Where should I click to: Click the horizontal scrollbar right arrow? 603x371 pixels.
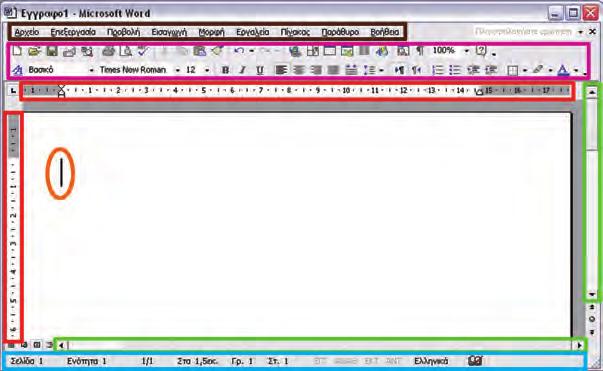[x=580, y=345]
